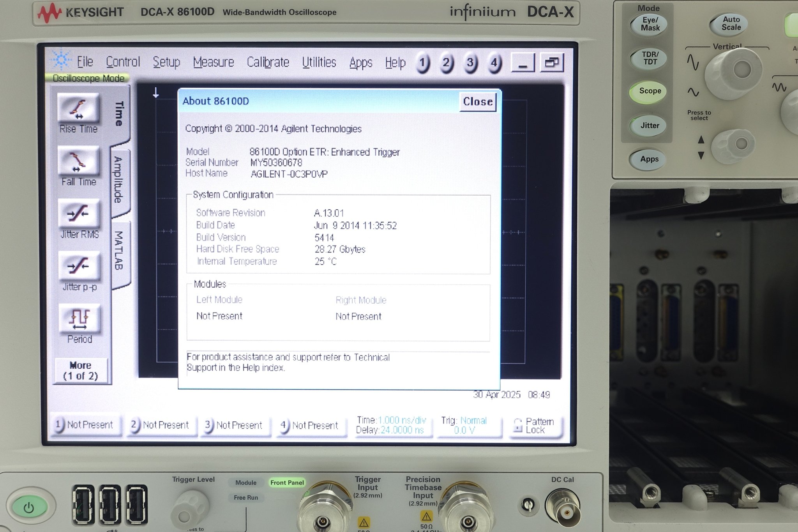Open the Control menu
The width and height of the screenshot is (798, 532).
tap(123, 62)
